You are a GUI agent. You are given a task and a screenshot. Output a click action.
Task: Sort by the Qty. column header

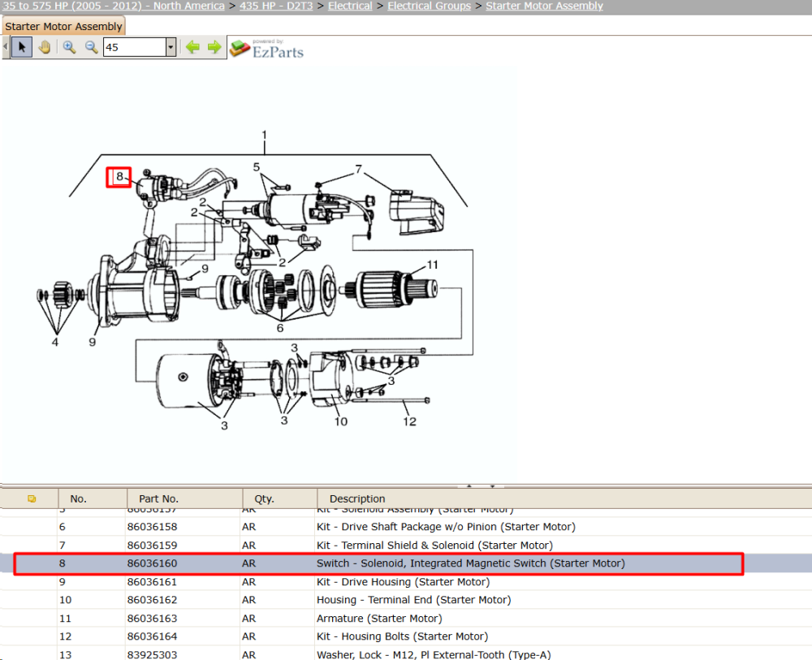point(264,499)
